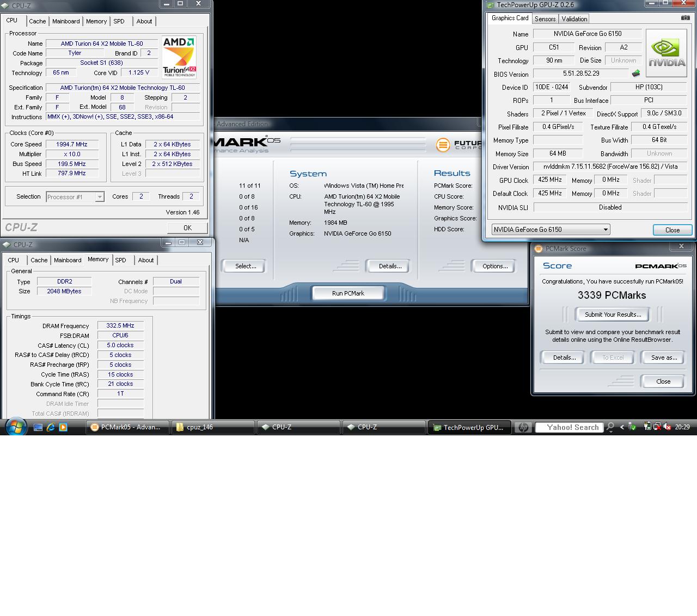Click Memory Size value 64 MB

coord(558,153)
